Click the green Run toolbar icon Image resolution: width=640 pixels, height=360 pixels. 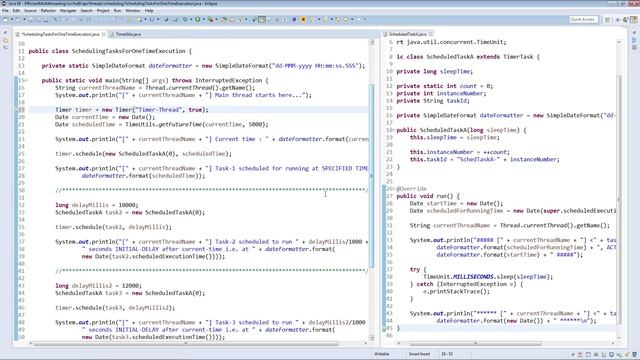[198, 19]
